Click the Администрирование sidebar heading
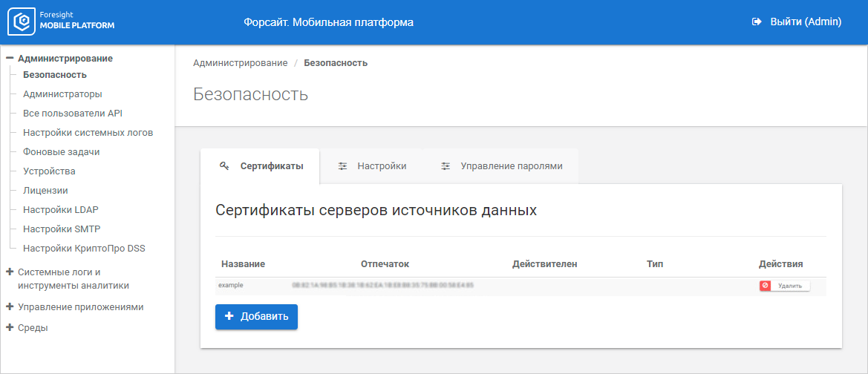868x374 pixels. pos(65,58)
